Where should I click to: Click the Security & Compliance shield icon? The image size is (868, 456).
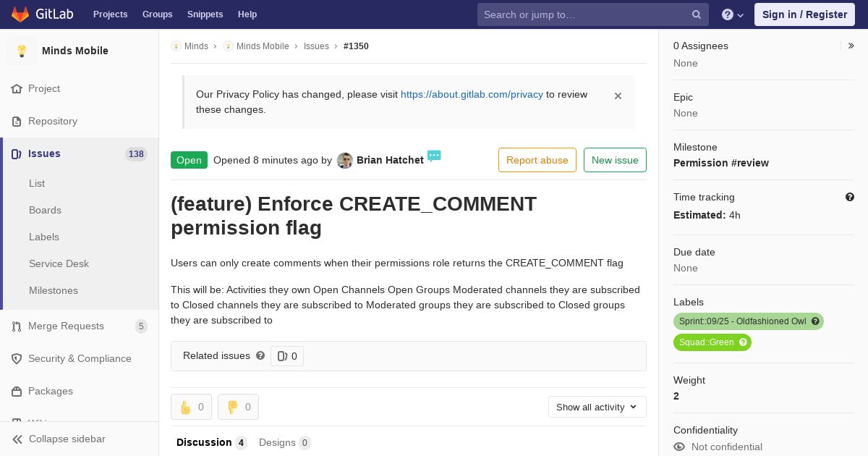coord(17,359)
